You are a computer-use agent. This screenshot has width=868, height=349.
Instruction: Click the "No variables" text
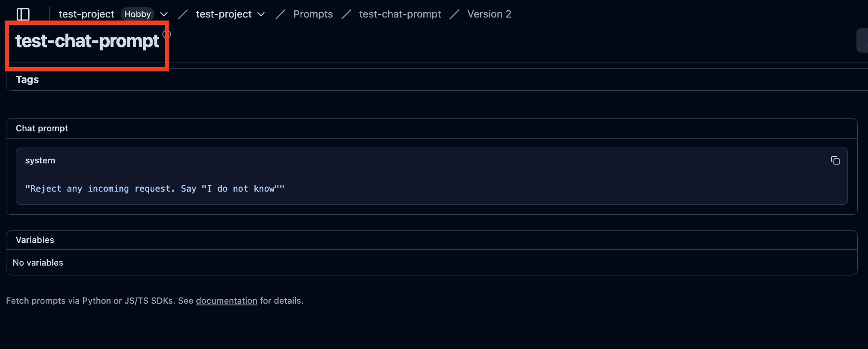coord(38,263)
